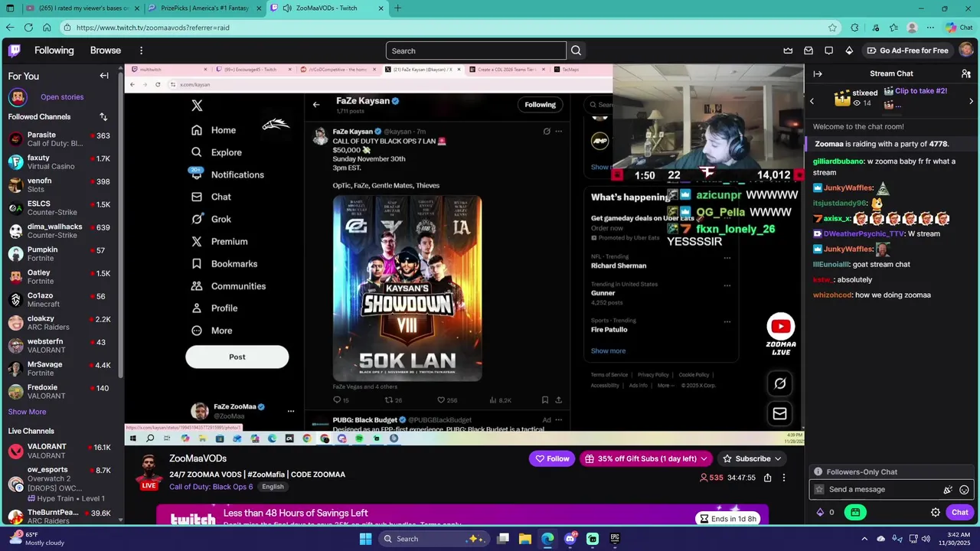Collapse the For You sidebar
Image resolution: width=980 pixels, height=551 pixels.
click(x=104, y=76)
